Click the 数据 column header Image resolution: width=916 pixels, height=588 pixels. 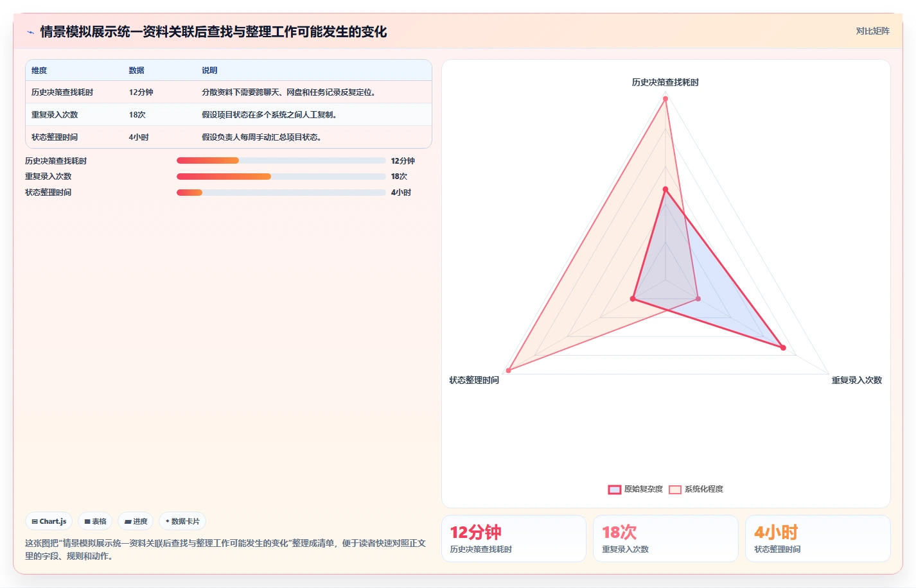coord(136,71)
